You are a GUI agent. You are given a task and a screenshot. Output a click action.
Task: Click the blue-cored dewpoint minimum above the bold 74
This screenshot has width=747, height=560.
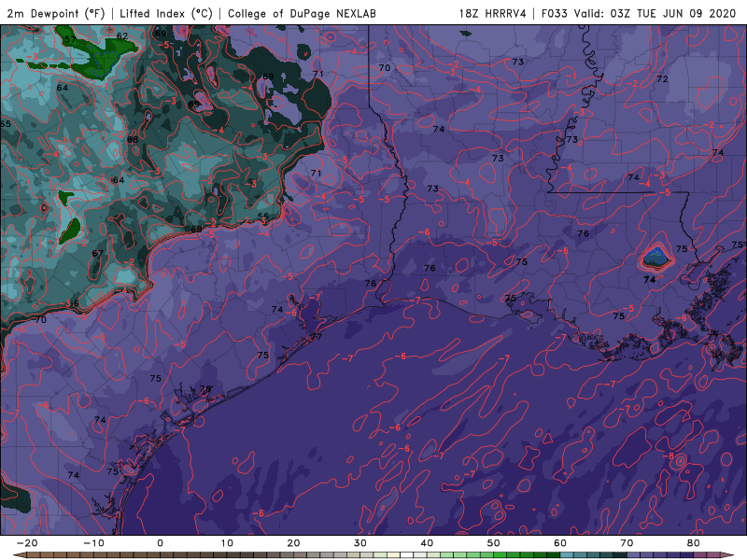(x=656, y=258)
